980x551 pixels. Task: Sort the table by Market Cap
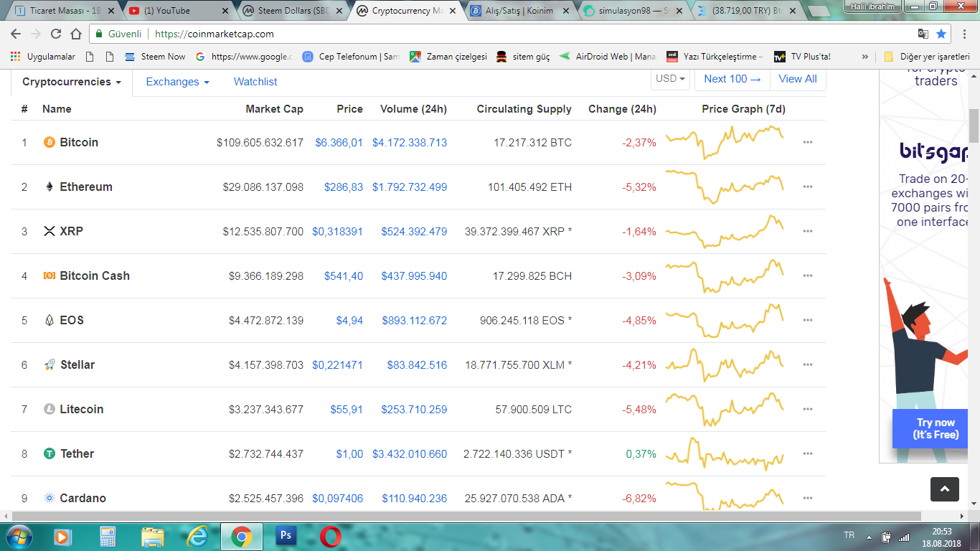tap(274, 109)
